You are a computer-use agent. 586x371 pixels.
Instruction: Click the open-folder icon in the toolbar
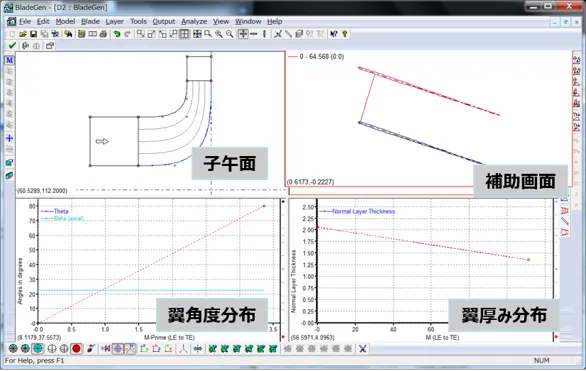click(23, 34)
